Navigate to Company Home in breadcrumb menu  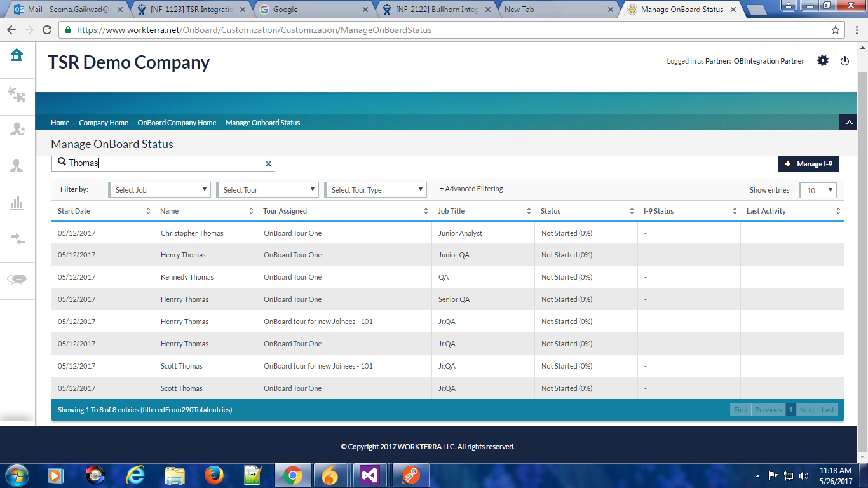(x=103, y=123)
